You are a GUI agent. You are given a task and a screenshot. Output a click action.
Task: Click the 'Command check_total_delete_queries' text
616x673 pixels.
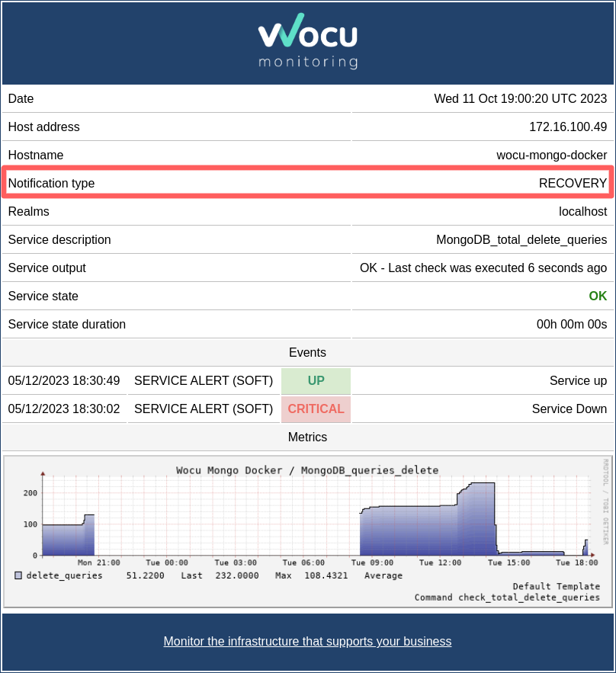point(507,598)
